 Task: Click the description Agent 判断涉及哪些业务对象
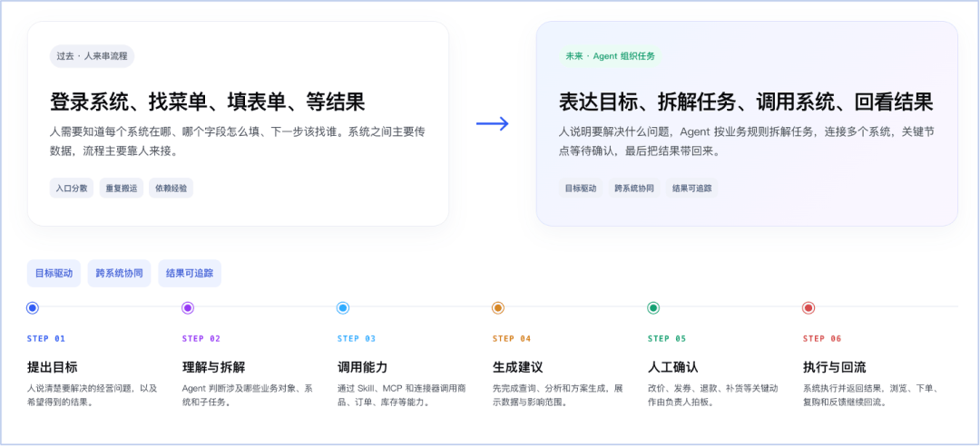[248, 395]
